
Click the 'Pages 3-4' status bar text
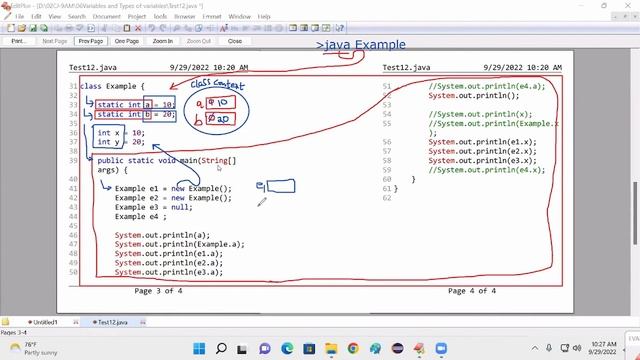click(x=13, y=333)
